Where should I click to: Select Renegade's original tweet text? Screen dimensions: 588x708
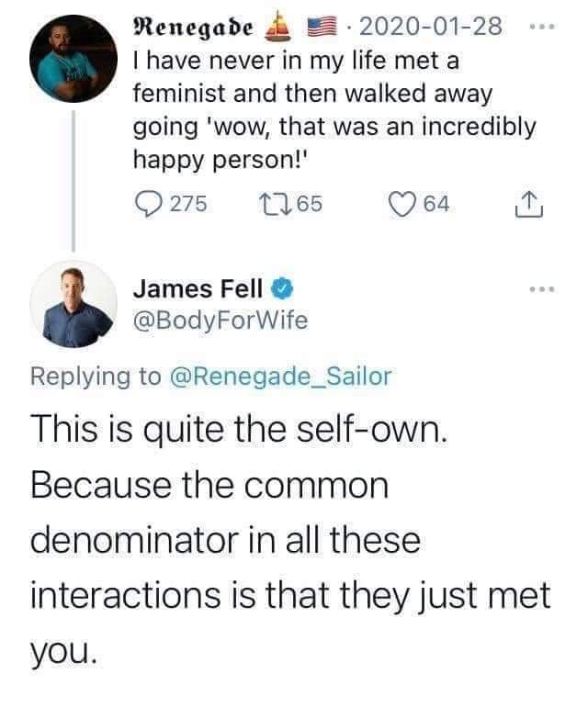click(x=334, y=109)
